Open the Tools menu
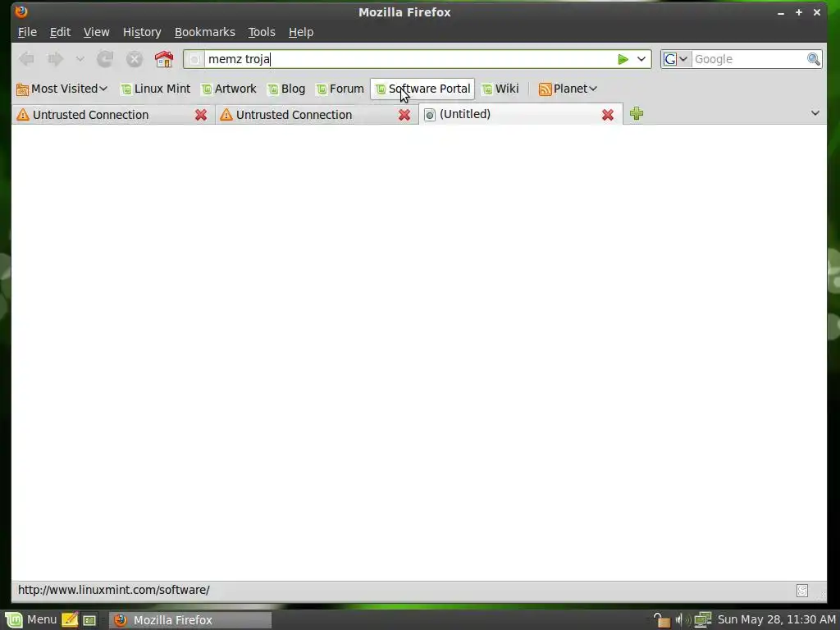840x630 pixels. [262, 32]
